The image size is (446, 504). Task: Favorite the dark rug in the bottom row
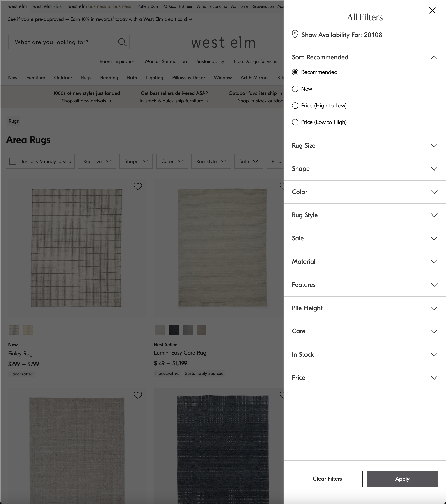[283, 395]
